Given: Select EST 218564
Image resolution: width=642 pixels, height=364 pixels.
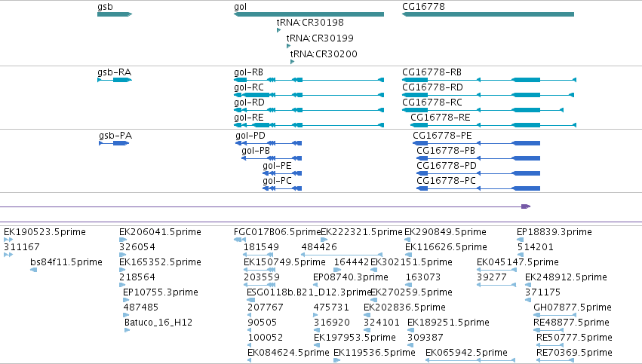Looking at the screenshot, I should point(122,285).
